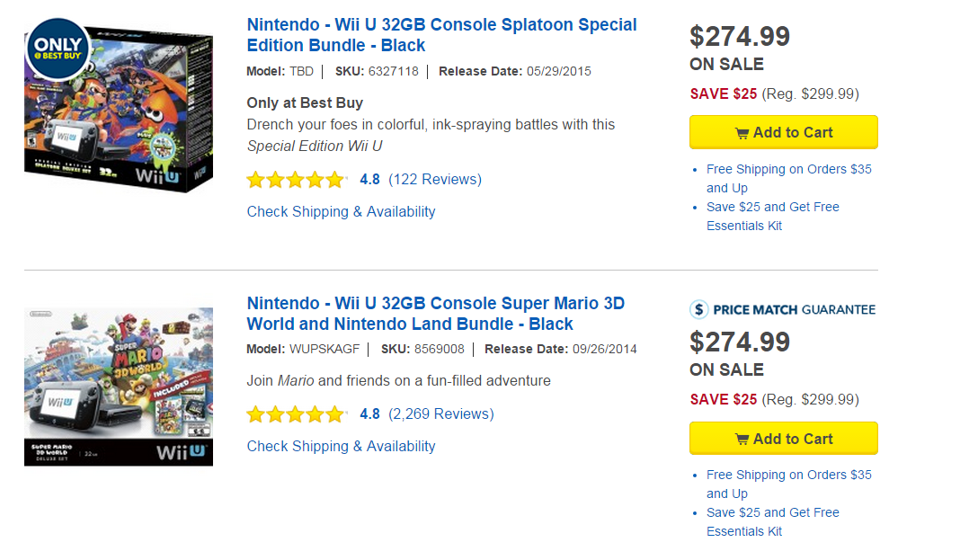This screenshot has height=560, width=969.
Task: Open the Price Match Guarantee text link
Action: pos(794,310)
